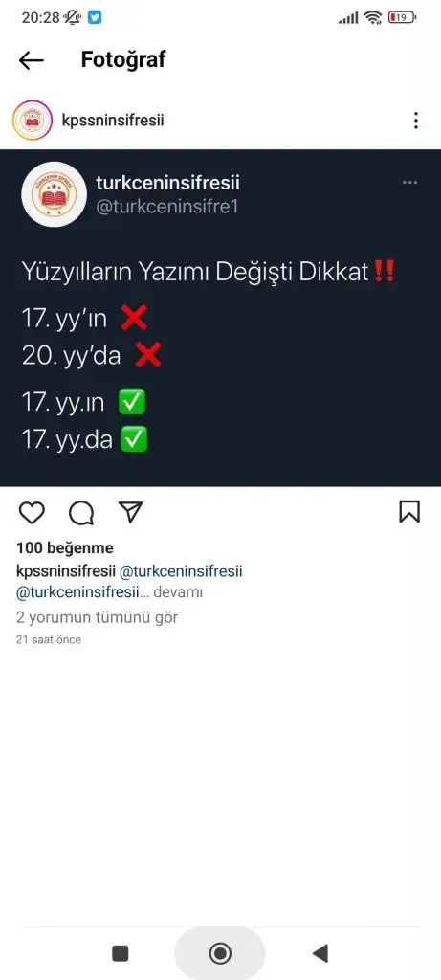View all comments via 2 yorumun tümünü gör
Viewport: 441px width, 980px height.
97,617
